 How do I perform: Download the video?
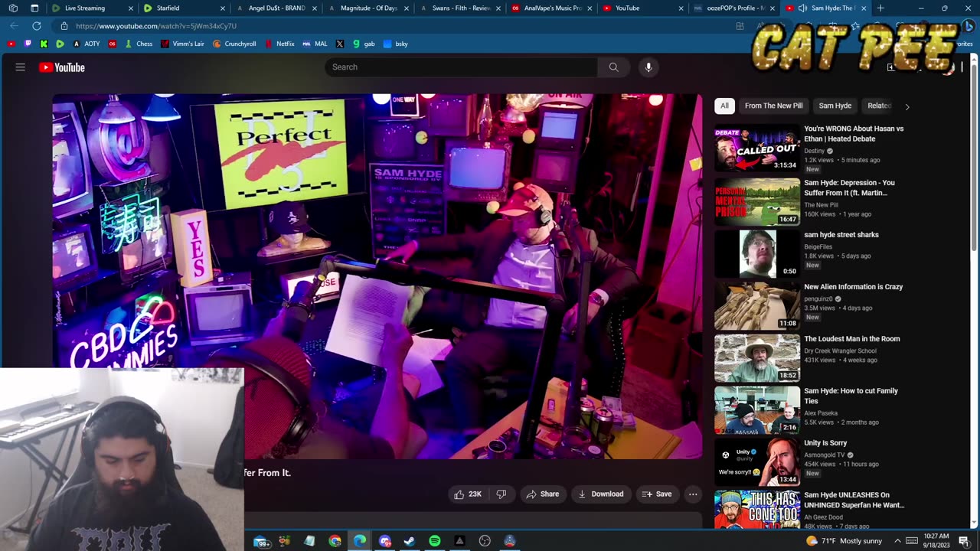click(600, 494)
